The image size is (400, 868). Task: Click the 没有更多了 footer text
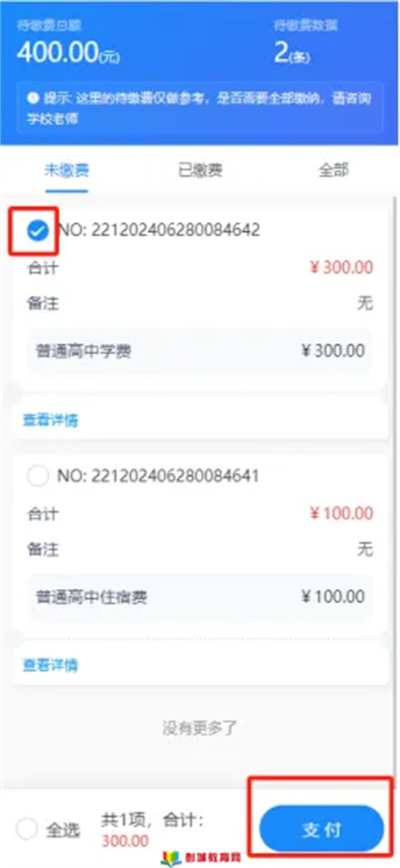click(200, 727)
